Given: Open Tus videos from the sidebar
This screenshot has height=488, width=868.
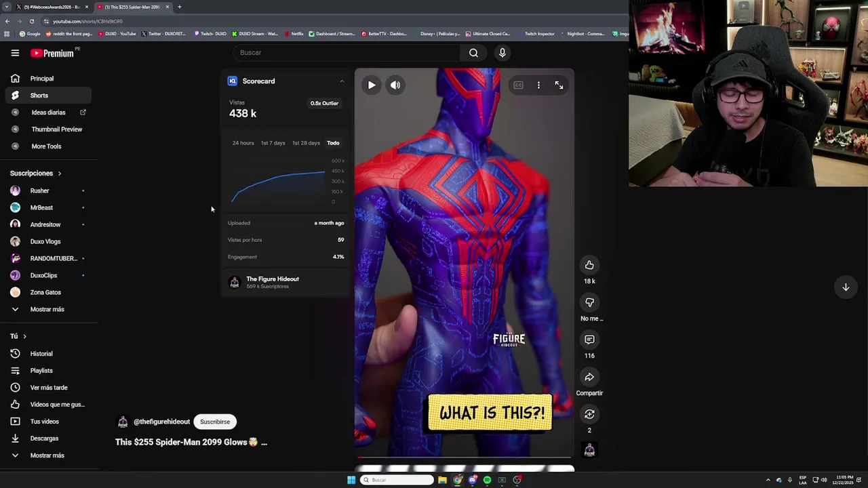Looking at the screenshot, I should click(47, 422).
